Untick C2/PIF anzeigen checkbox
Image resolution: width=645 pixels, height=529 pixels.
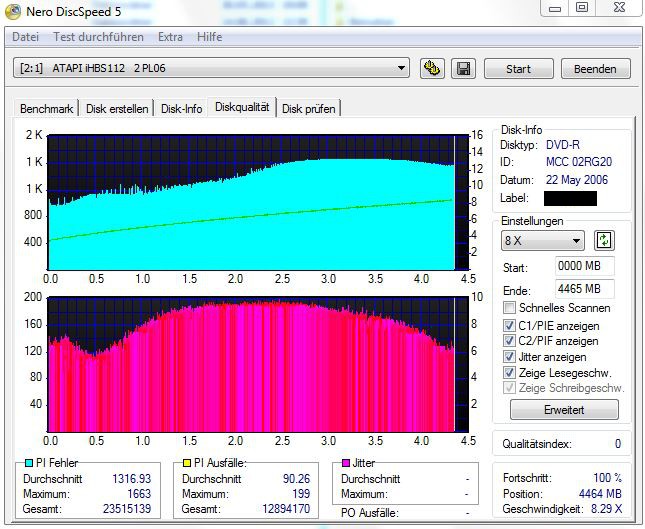(x=509, y=341)
